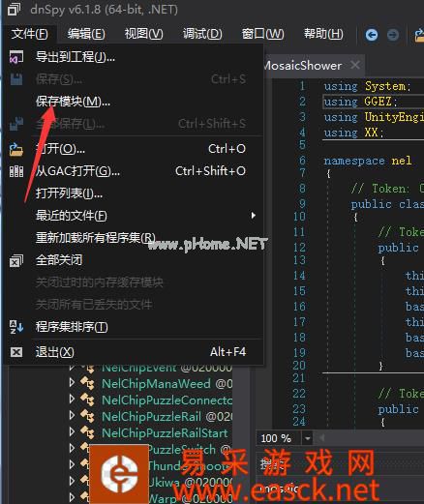
Task: Click the 100 % zoom value field
Action: (x=280, y=438)
